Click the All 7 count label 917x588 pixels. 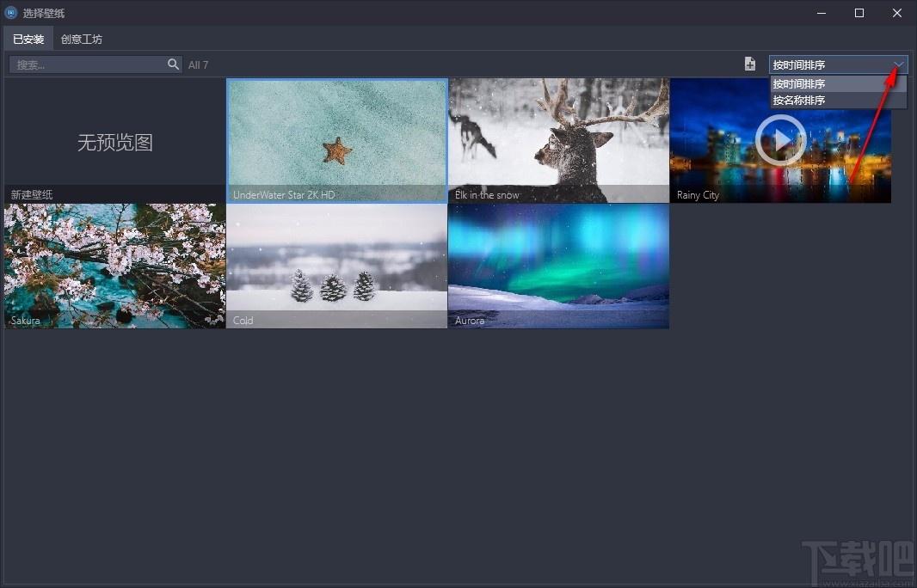198,64
